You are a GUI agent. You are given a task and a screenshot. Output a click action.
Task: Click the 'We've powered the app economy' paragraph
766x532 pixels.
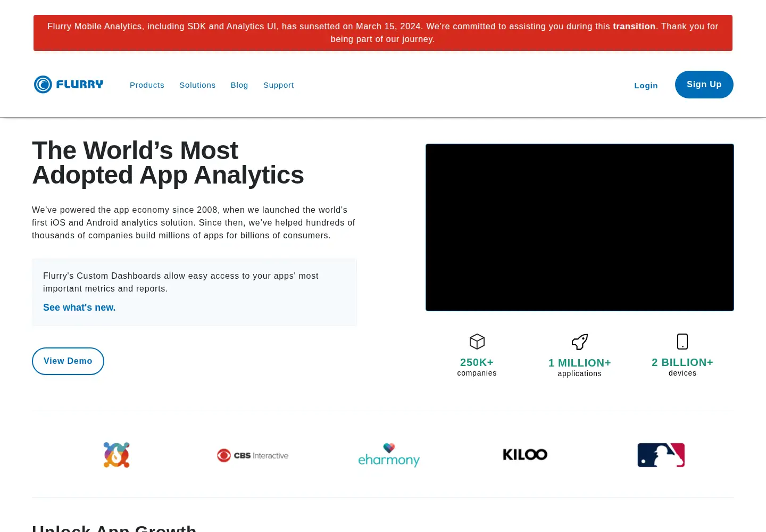(194, 222)
